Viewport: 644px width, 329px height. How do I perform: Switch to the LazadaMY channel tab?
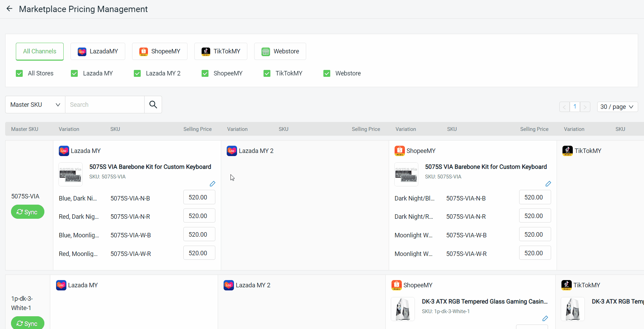pyautogui.click(x=98, y=51)
